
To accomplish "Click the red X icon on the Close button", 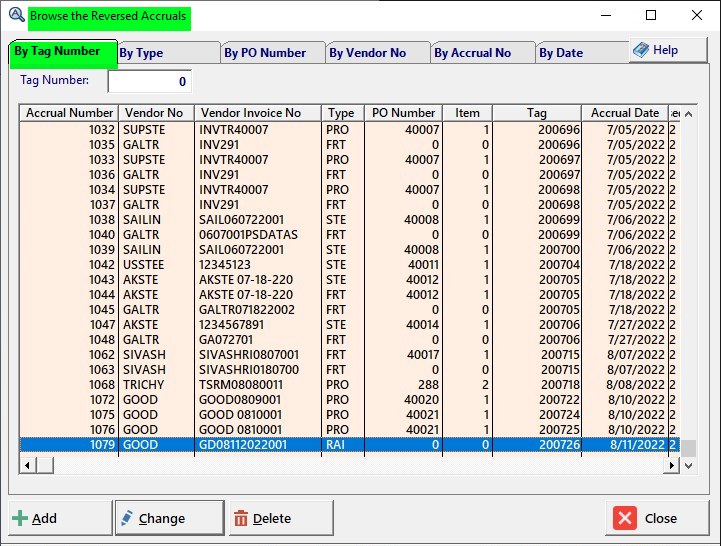I will (625, 518).
